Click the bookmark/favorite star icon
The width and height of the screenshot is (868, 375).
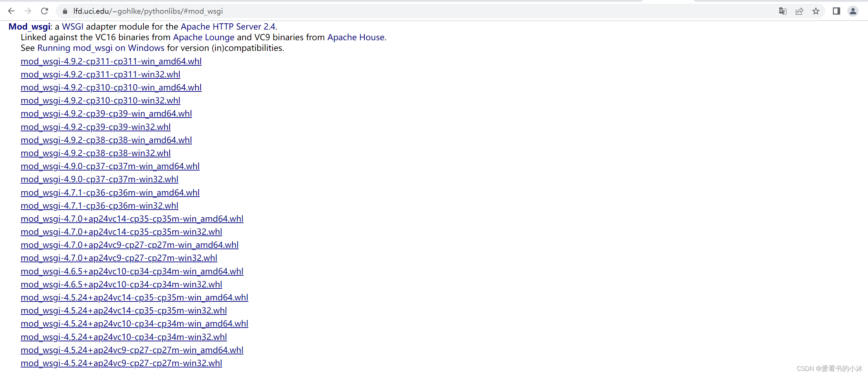click(816, 11)
